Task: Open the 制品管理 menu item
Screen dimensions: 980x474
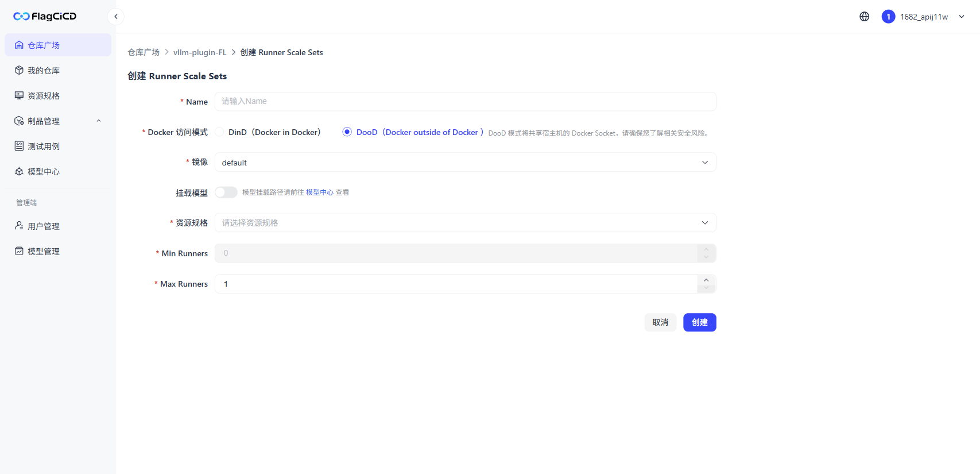Action: 58,121
